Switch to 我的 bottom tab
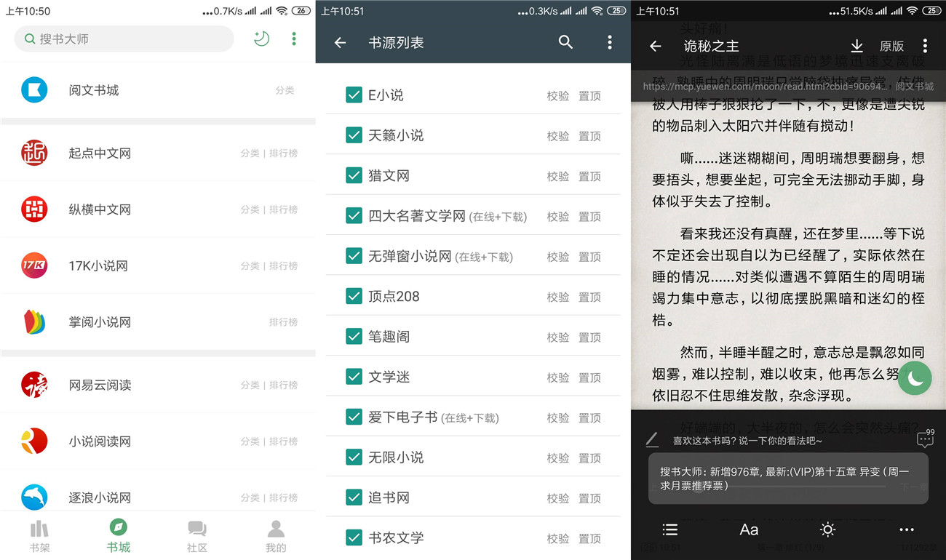The width and height of the screenshot is (946, 560). (276, 537)
